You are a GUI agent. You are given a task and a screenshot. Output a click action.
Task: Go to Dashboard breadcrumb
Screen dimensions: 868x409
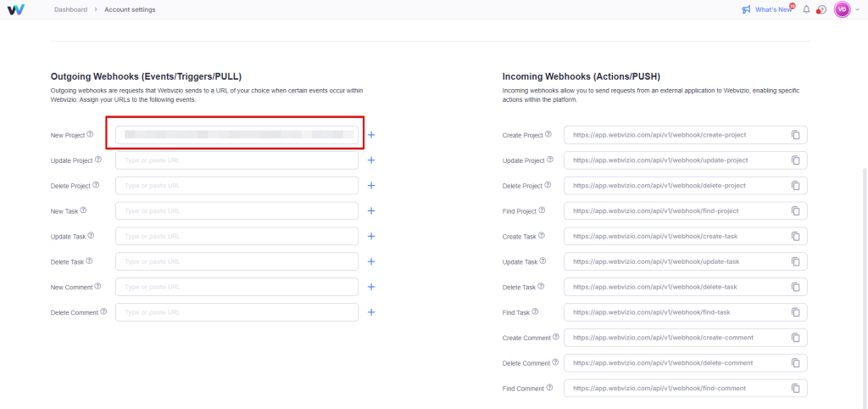(70, 9)
